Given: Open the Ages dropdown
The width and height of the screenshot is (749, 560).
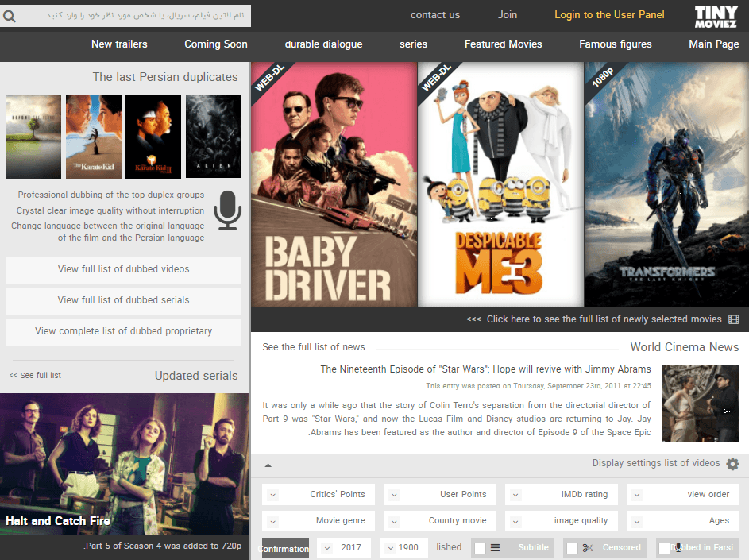Looking at the screenshot, I should [x=682, y=521].
